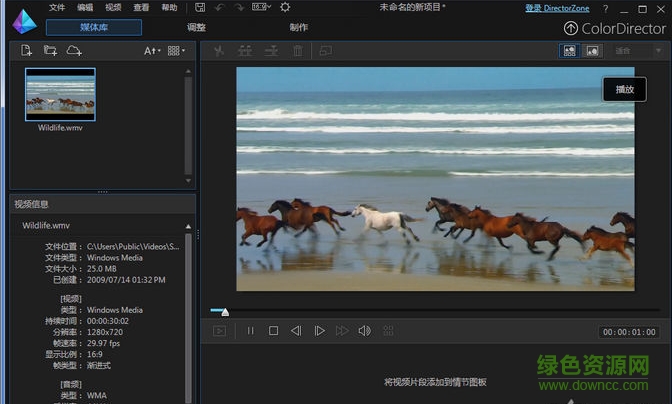Image resolution: width=672 pixels, height=404 pixels.
Task: Expand the sort by dropdown in library
Action: pyautogui.click(x=152, y=50)
